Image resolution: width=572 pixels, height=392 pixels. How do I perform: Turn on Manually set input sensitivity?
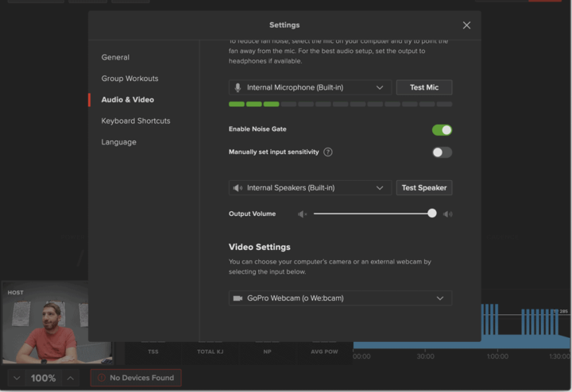(442, 152)
